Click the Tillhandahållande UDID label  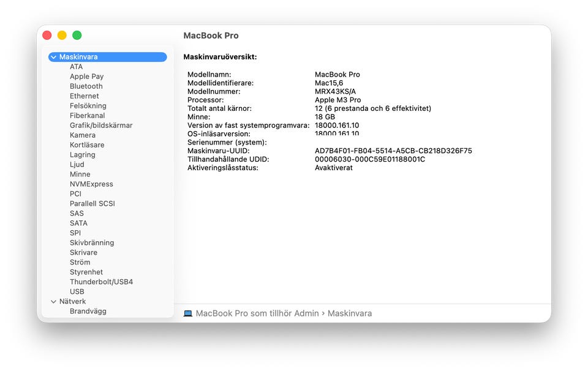[228, 159]
